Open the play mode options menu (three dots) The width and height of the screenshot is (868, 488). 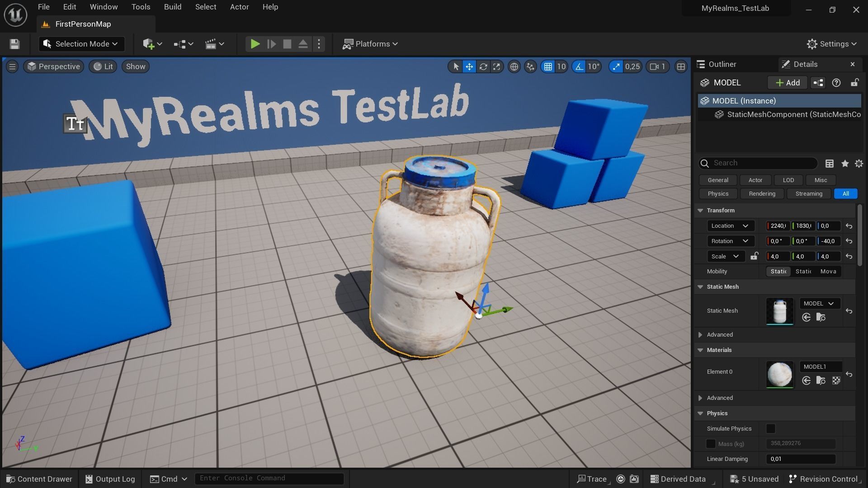[319, 44]
